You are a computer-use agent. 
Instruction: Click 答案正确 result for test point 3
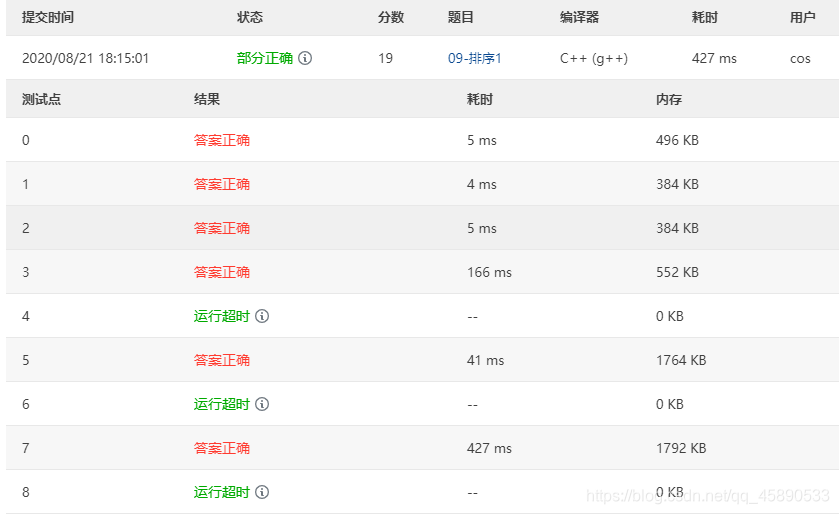[x=222, y=272]
